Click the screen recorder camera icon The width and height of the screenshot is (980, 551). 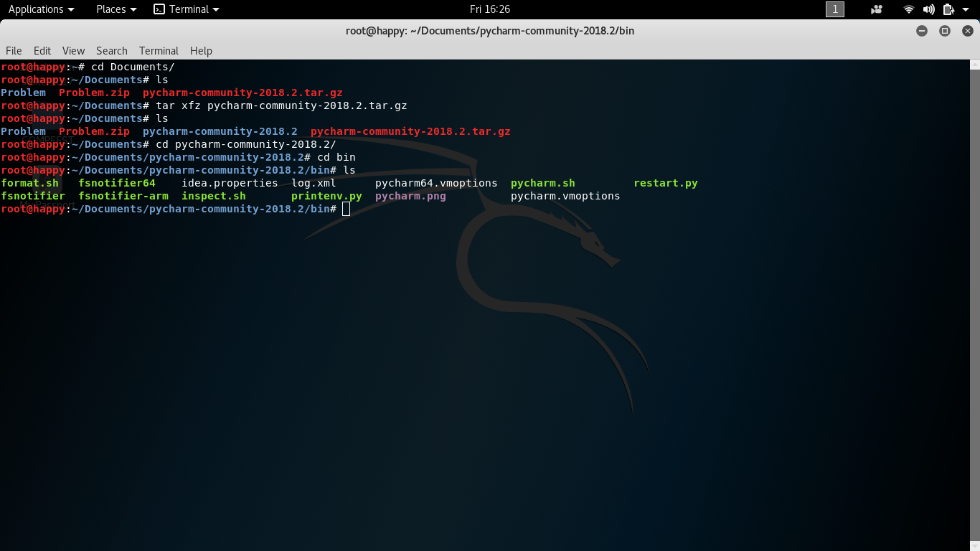pyautogui.click(x=876, y=9)
